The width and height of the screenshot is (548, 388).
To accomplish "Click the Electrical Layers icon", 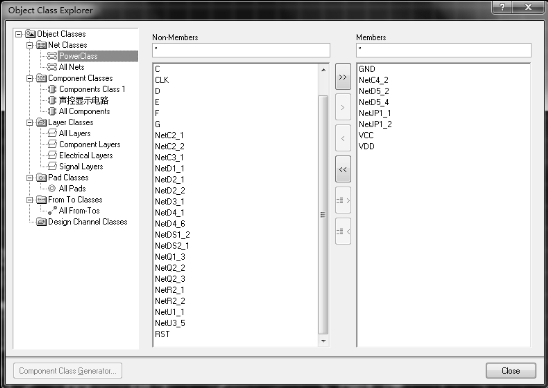I will pyautogui.click(x=52, y=155).
